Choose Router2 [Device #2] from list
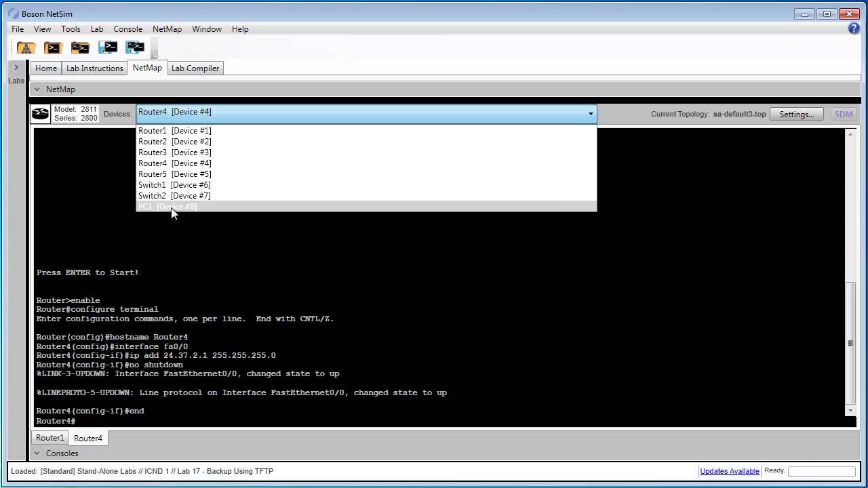Viewport: 868px width, 488px height. (x=366, y=142)
